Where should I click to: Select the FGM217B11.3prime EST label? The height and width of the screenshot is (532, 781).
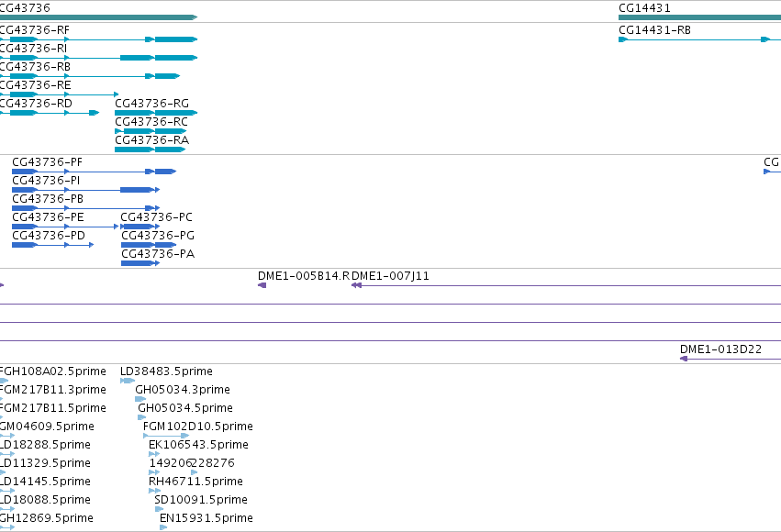click(x=53, y=390)
